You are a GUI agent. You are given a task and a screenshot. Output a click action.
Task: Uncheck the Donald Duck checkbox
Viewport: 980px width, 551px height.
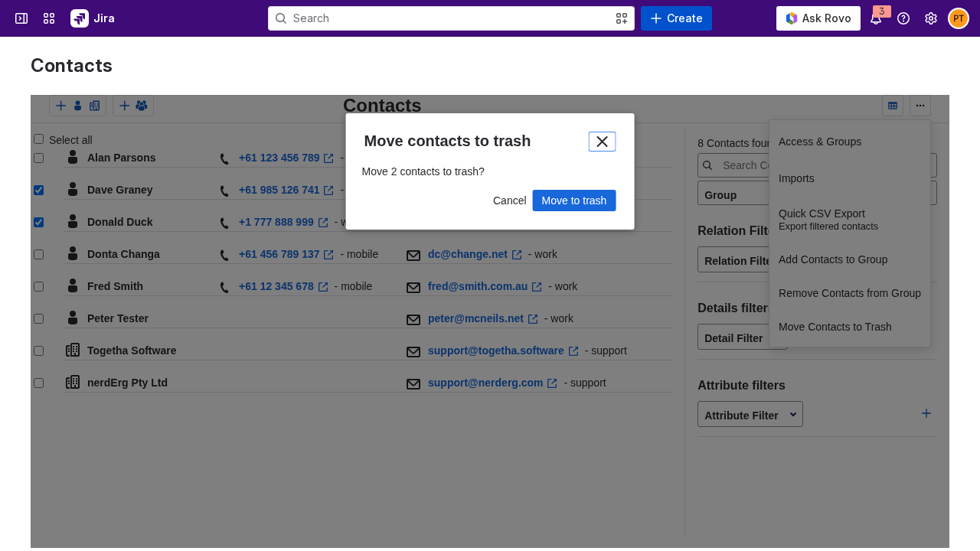tap(38, 222)
